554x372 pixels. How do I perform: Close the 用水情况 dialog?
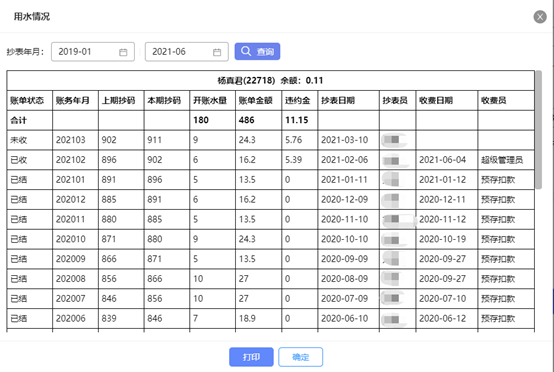[x=540, y=17]
